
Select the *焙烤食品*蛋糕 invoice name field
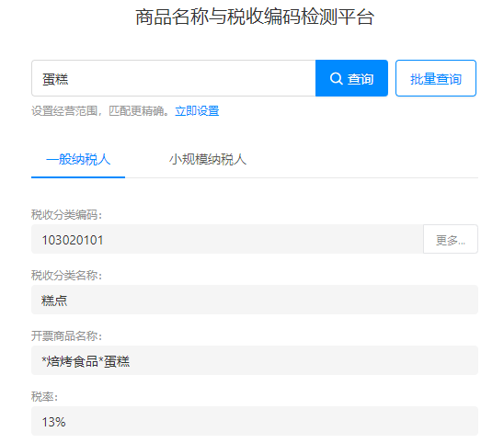coord(255,360)
